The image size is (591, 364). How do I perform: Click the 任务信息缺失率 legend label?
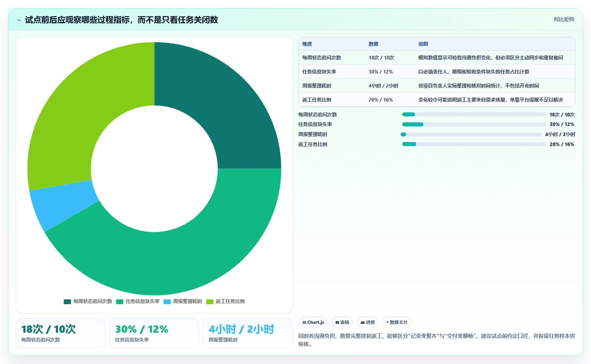coord(143,301)
